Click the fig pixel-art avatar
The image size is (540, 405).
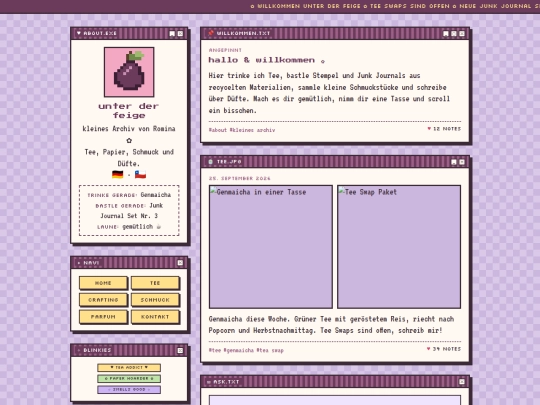(x=129, y=72)
